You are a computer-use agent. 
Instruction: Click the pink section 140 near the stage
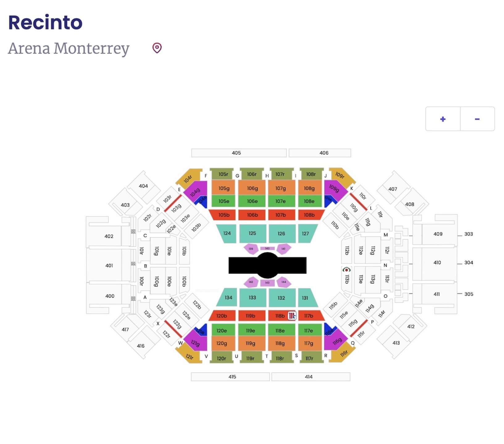[x=267, y=248]
